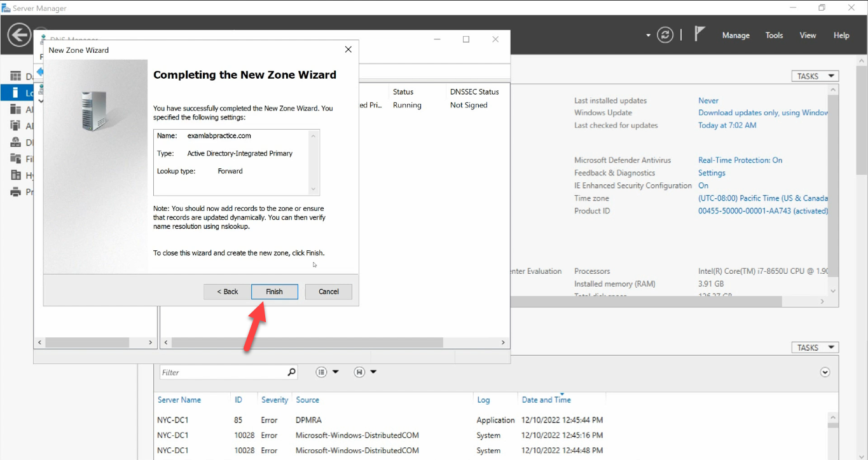Refresh Server Manager with the refresh icon

point(665,35)
